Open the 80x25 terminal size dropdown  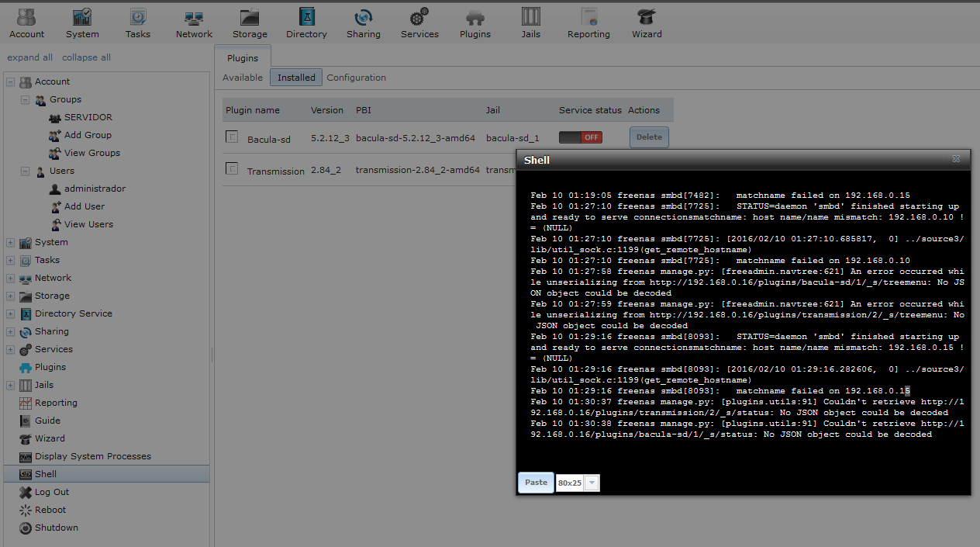click(592, 483)
